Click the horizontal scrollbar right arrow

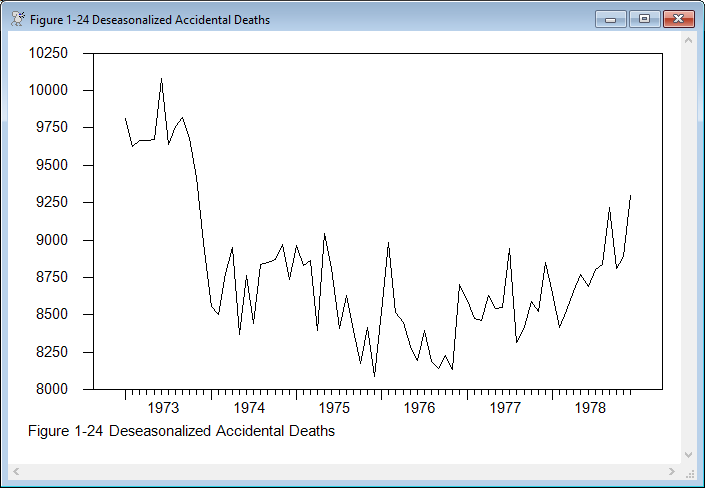coord(671,471)
